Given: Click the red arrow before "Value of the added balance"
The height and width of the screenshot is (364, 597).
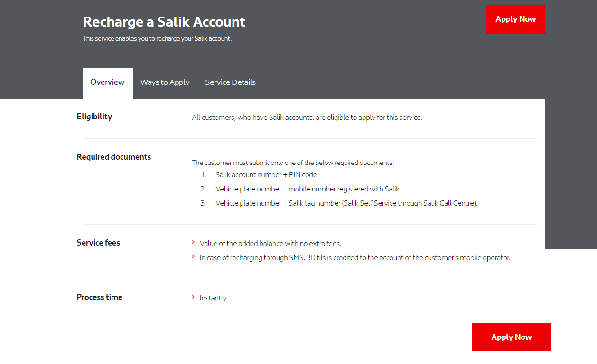Looking at the screenshot, I should [193, 243].
